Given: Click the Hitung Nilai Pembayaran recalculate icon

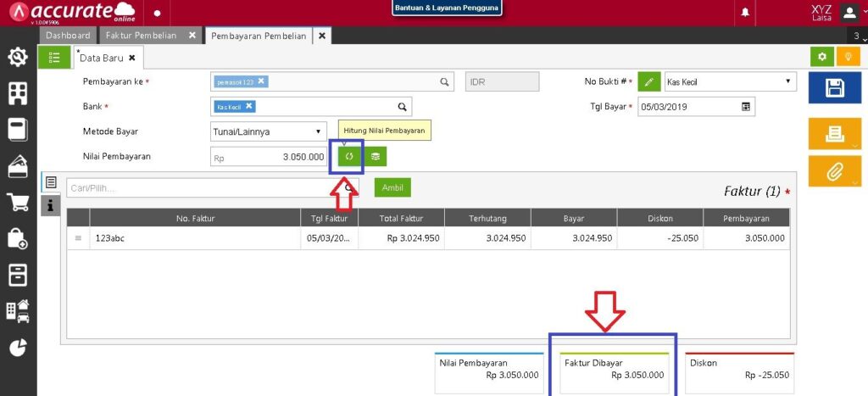Looking at the screenshot, I should (x=348, y=157).
